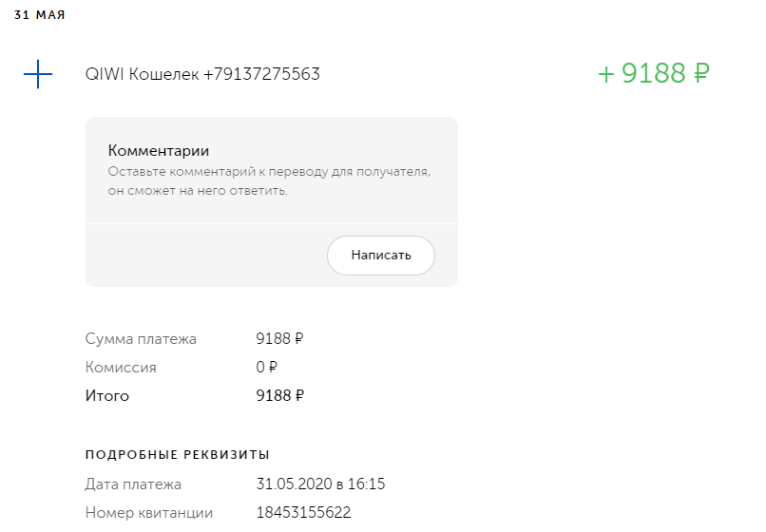Image resolution: width=766 pixels, height=532 pixels.
Task: Click the ruble sign in the green amount
Action: (700, 73)
